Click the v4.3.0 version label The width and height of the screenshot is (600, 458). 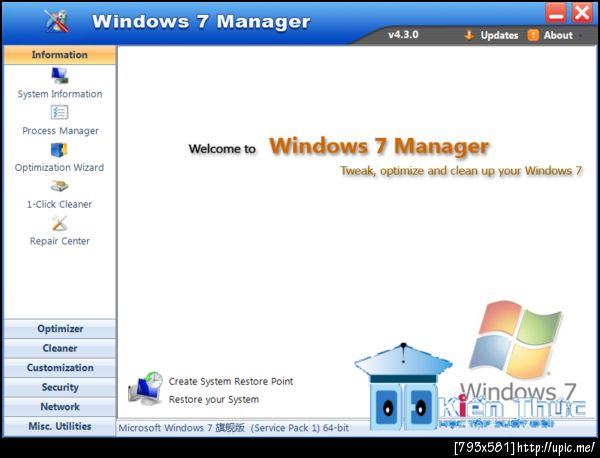pyautogui.click(x=403, y=35)
